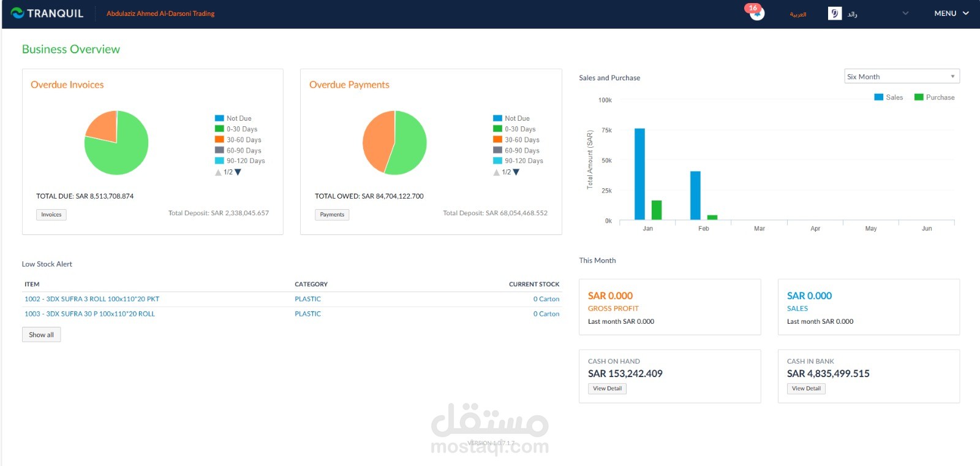Click SAR 4,835,499.515 cash in bank amount
980x466 pixels.
pos(828,373)
